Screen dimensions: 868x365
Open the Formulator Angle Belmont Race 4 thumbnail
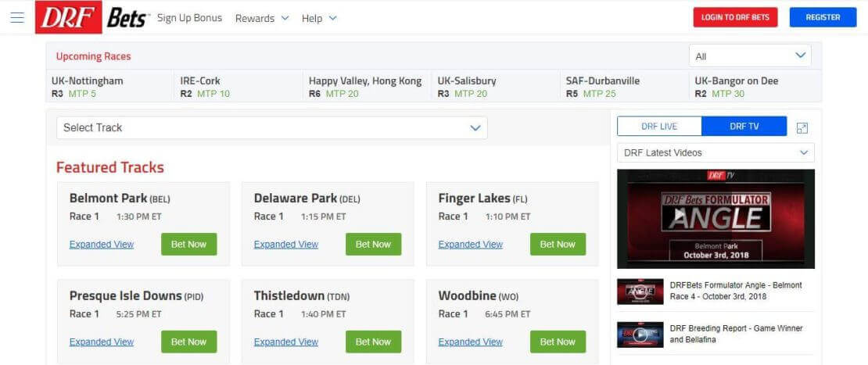[x=640, y=292]
